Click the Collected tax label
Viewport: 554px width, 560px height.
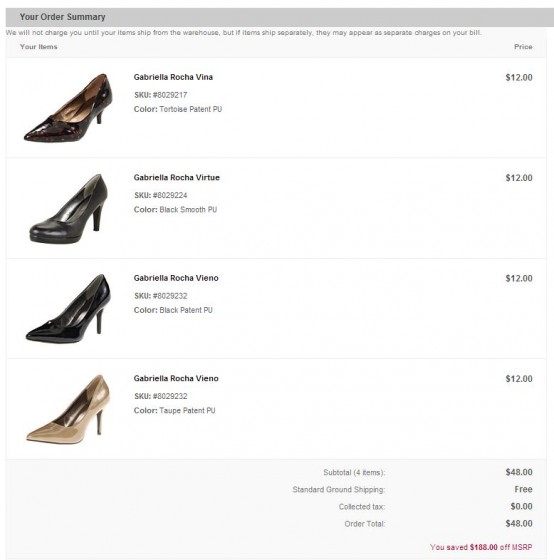[362, 507]
